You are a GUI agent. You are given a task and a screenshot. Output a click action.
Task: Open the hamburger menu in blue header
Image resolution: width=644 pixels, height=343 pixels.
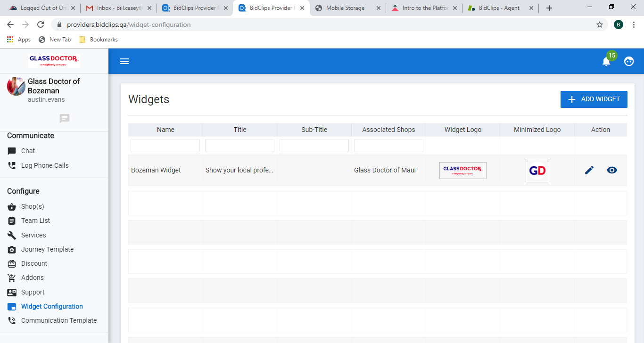124,61
